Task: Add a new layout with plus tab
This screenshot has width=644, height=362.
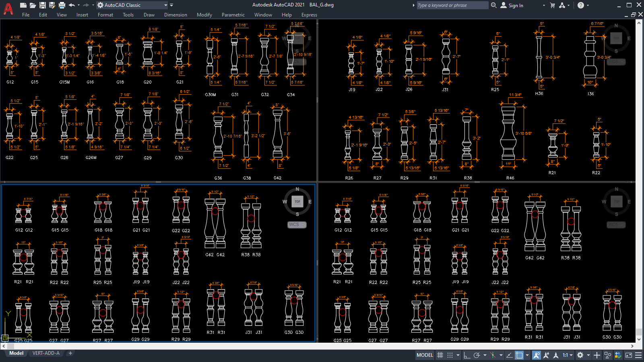Action: click(70, 353)
